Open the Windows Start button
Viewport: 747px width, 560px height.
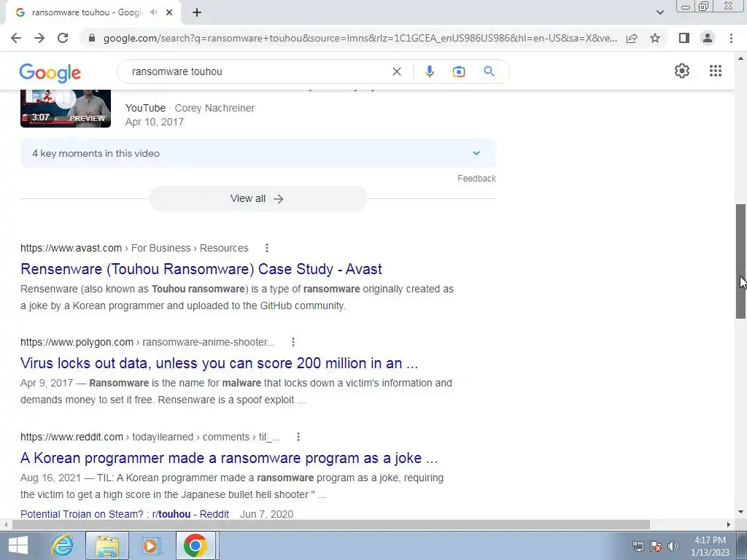tap(18, 545)
